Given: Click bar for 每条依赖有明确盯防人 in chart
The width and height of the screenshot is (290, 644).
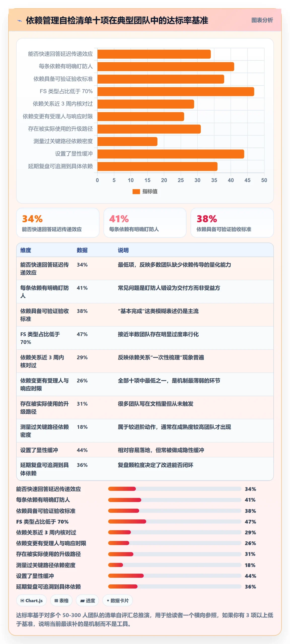Looking at the screenshot, I should 166,67.
